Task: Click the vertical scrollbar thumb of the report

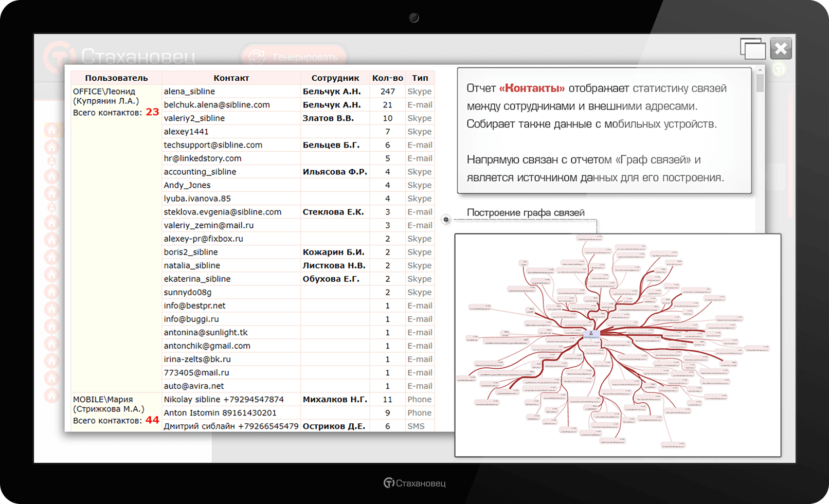Action: [x=760, y=83]
